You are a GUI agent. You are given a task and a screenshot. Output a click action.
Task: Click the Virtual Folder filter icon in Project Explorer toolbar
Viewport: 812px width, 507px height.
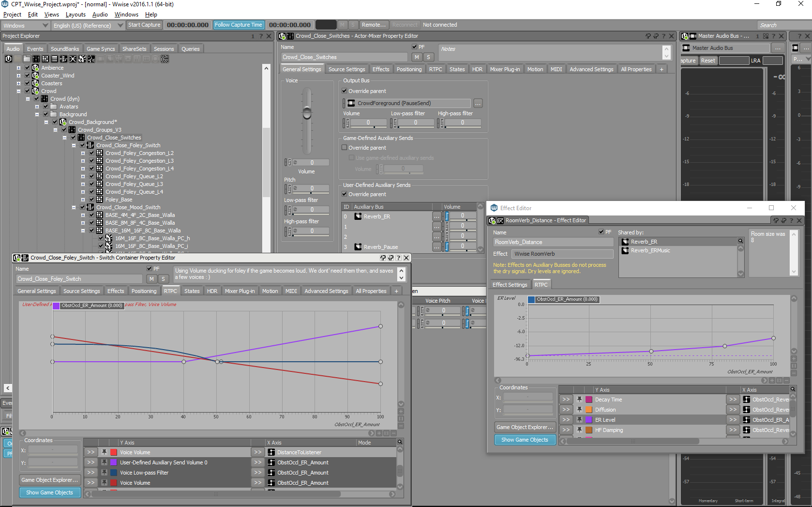pyautogui.click(x=27, y=59)
